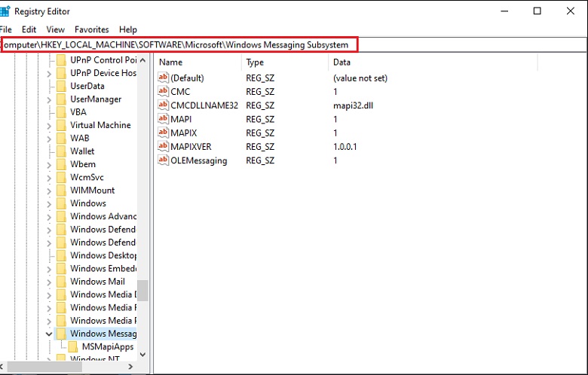Open the Favorites menu
Image resolution: width=588 pixels, height=375 pixels.
[91, 29]
